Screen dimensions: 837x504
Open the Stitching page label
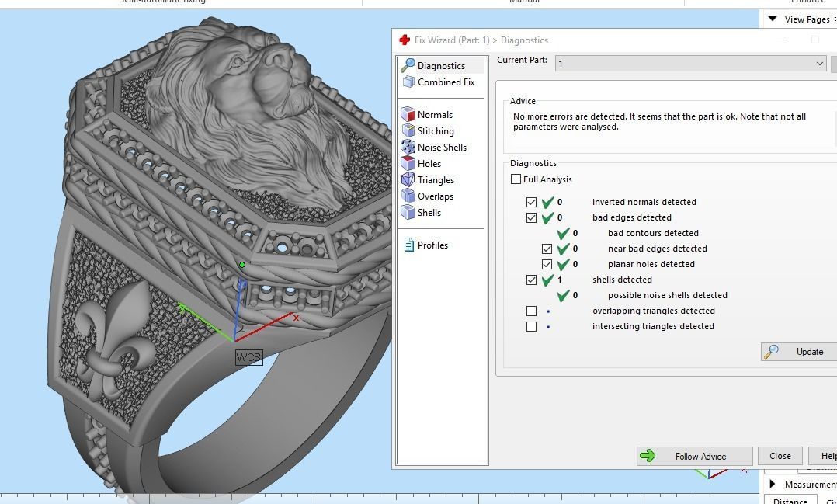pos(436,130)
